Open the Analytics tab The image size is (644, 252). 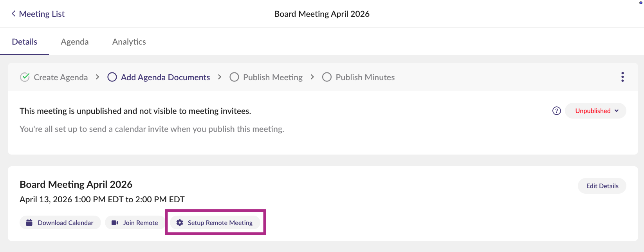coord(129,42)
